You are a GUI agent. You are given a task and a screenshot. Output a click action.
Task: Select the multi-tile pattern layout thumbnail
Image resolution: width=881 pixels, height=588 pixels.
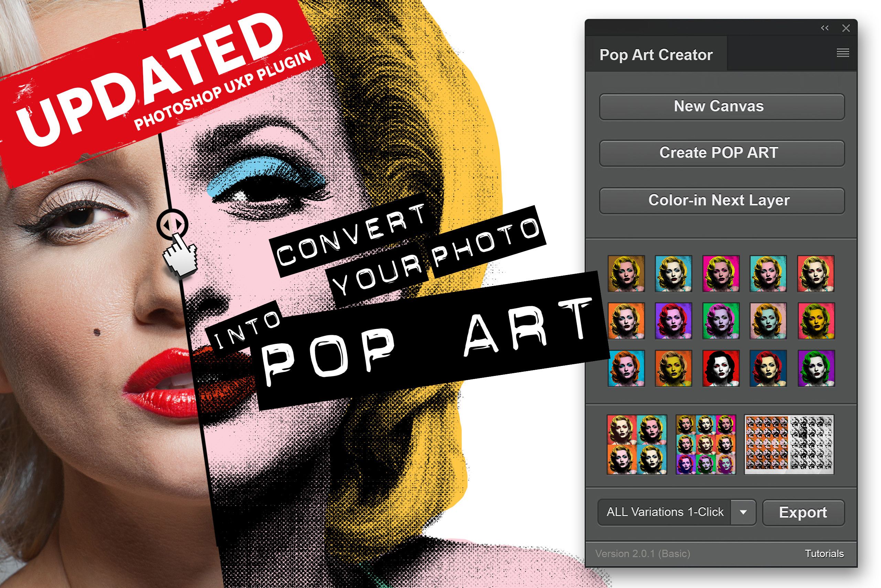[x=788, y=444]
